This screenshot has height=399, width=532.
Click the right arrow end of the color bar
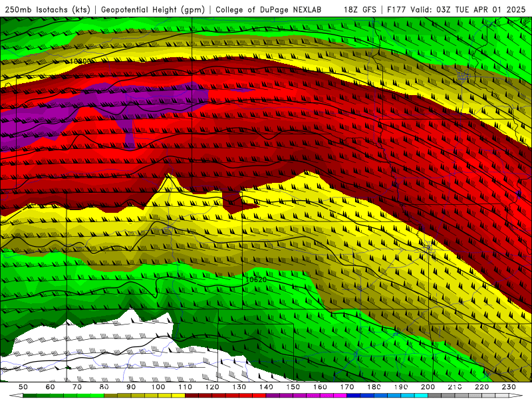point(516,396)
